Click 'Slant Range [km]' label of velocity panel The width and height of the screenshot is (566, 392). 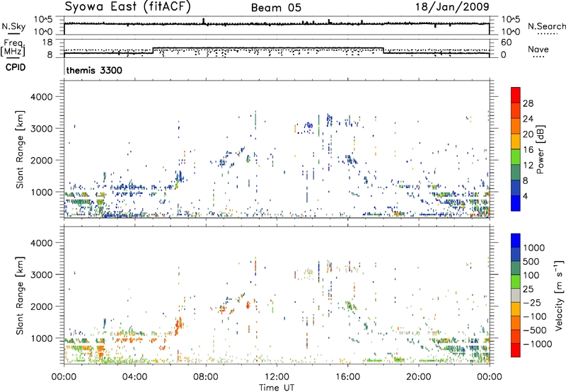pos(21,295)
